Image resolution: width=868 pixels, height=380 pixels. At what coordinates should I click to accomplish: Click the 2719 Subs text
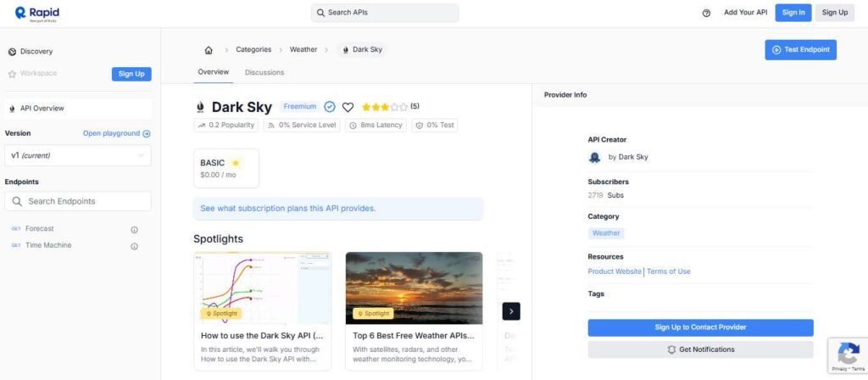coord(605,196)
